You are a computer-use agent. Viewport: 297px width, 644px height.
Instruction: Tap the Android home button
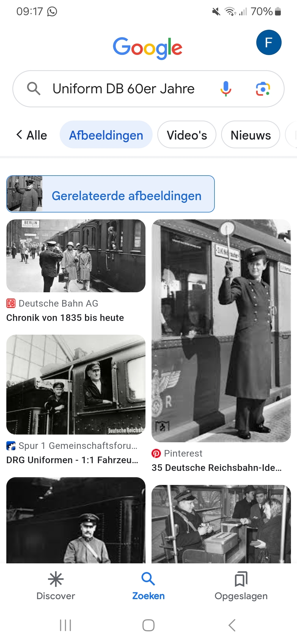(x=148, y=625)
